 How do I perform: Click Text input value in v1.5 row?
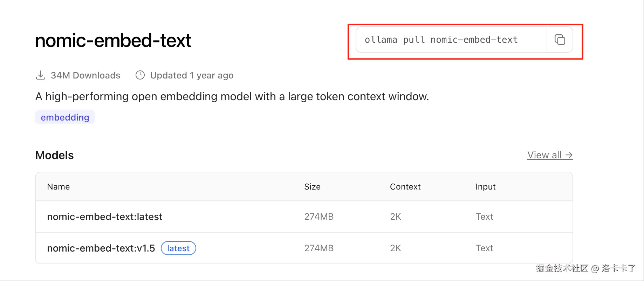pyautogui.click(x=484, y=248)
